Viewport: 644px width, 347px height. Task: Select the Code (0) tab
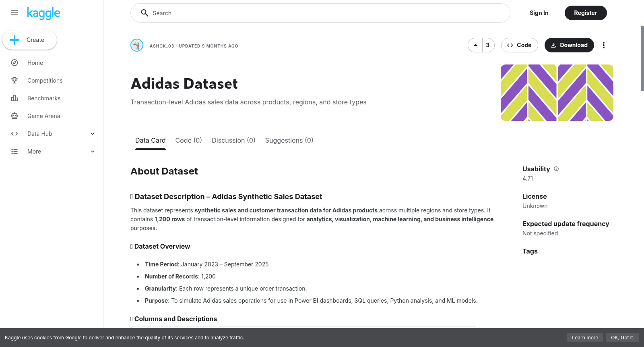click(x=188, y=140)
